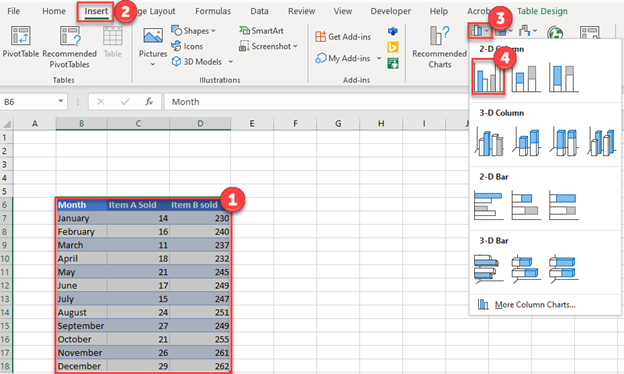Click the Enter checkmark in formula bar

click(125, 102)
